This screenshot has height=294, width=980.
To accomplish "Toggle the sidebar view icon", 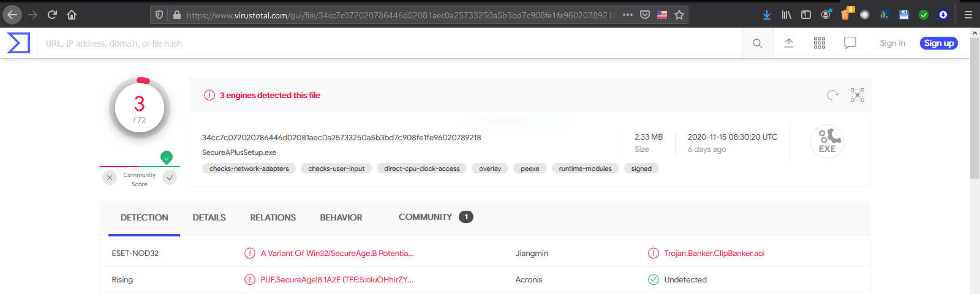I will [x=806, y=15].
